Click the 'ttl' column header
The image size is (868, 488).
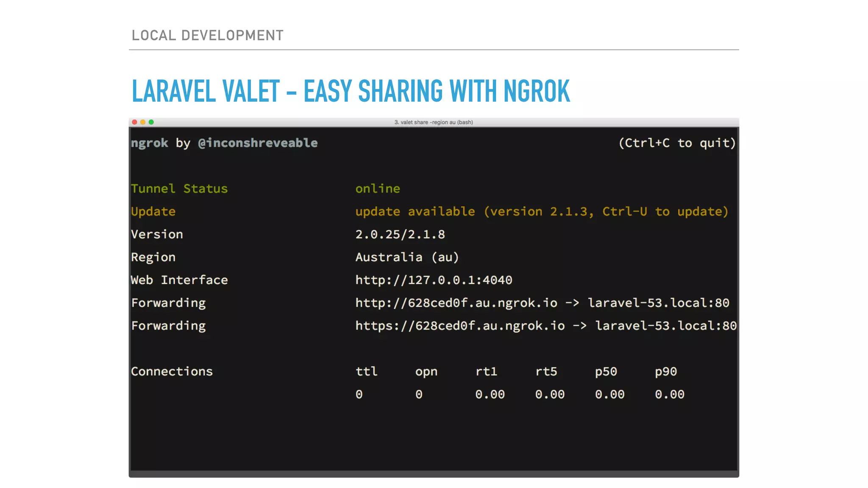pos(367,372)
